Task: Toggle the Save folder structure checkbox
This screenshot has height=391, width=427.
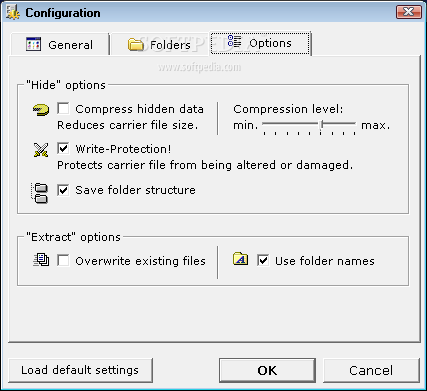Action: tap(63, 190)
